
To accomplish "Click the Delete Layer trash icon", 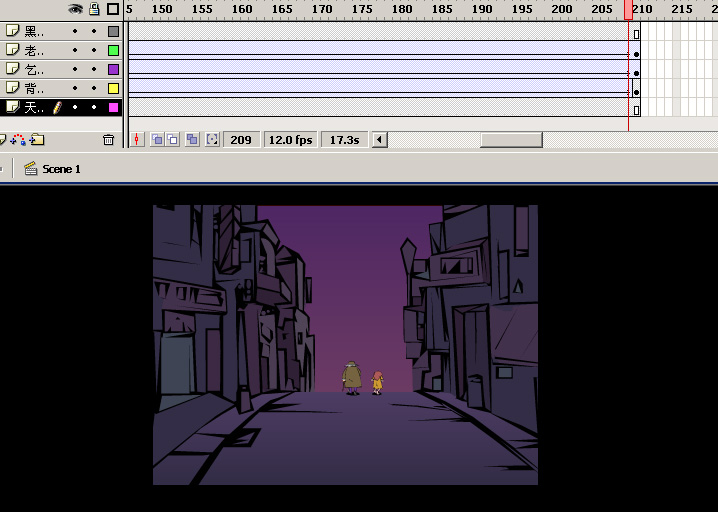I will (x=109, y=140).
